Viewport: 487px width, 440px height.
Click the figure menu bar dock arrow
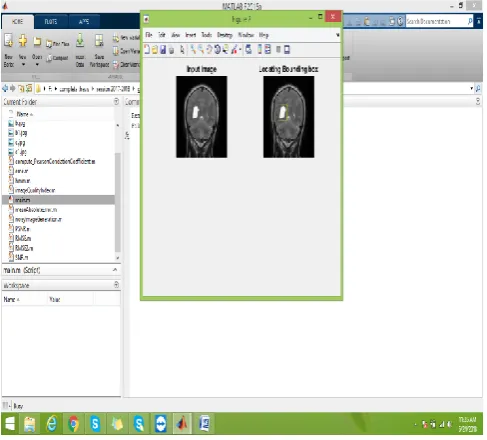337,35
